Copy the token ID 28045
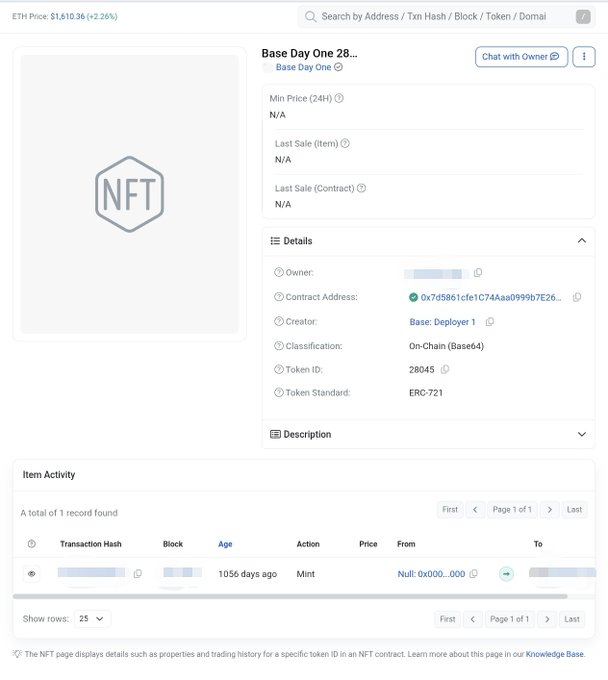The width and height of the screenshot is (608, 680). (x=445, y=369)
